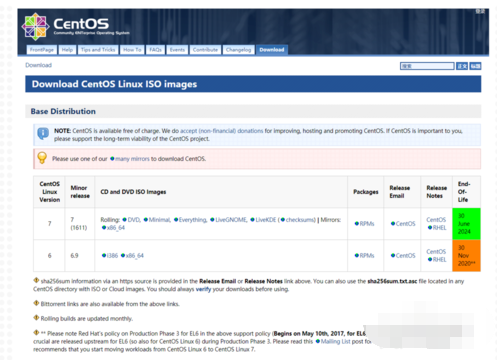
Task: Open the checksums link
Action: coord(298,220)
